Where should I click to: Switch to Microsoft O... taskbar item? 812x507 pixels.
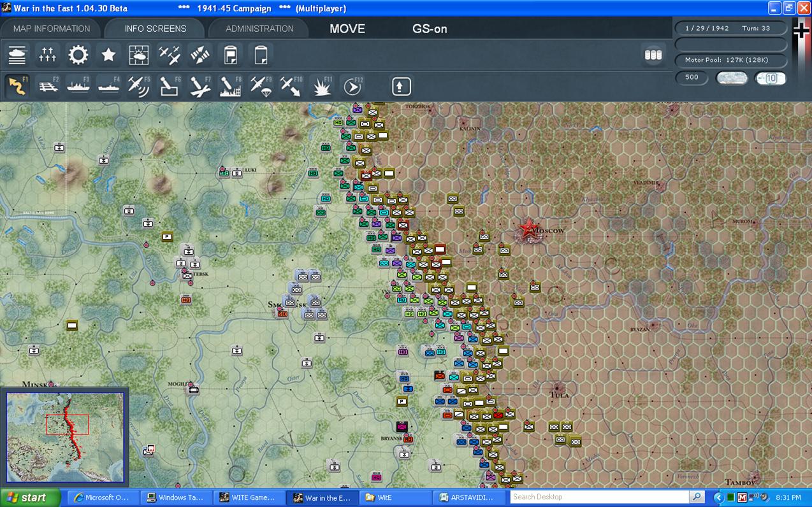(102, 497)
